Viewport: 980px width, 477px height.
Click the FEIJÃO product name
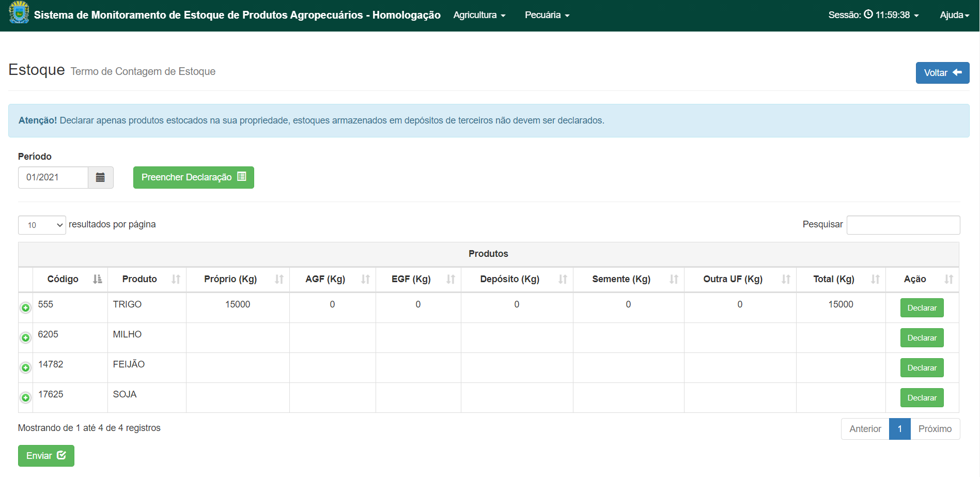pyautogui.click(x=129, y=364)
